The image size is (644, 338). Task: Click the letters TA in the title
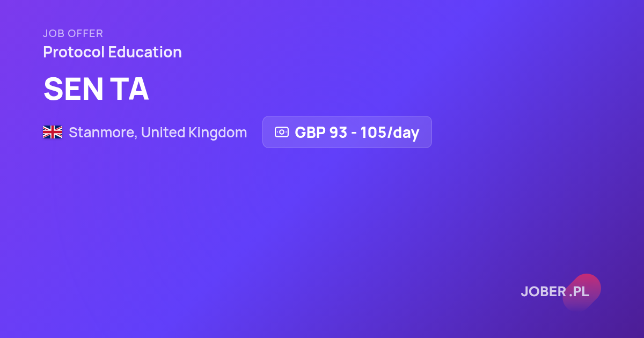click(x=130, y=89)
